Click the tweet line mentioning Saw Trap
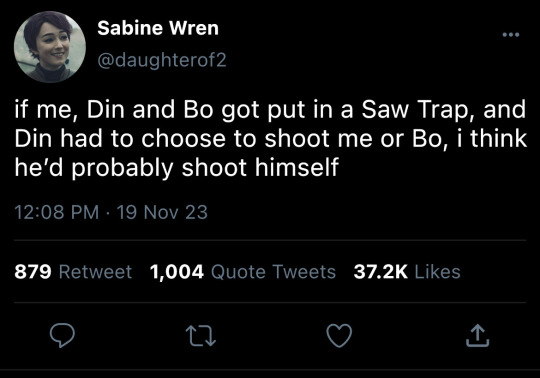Screen dimensions: 540x378 270,110
